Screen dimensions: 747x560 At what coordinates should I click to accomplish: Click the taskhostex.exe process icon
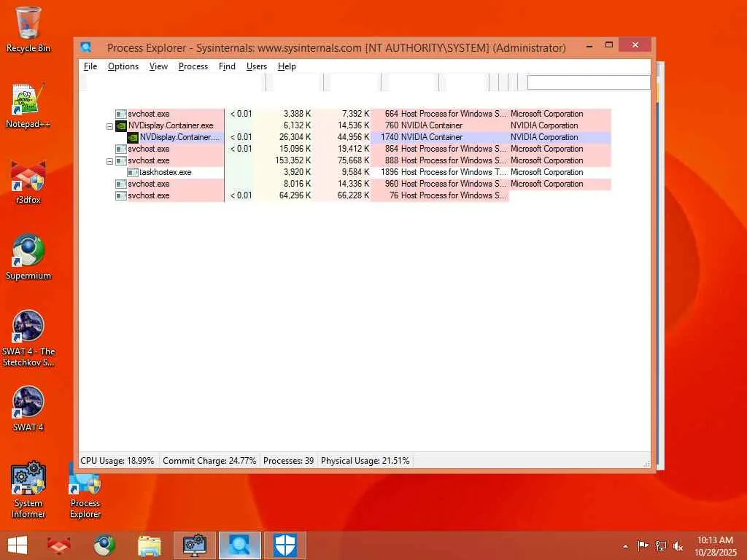133,172
